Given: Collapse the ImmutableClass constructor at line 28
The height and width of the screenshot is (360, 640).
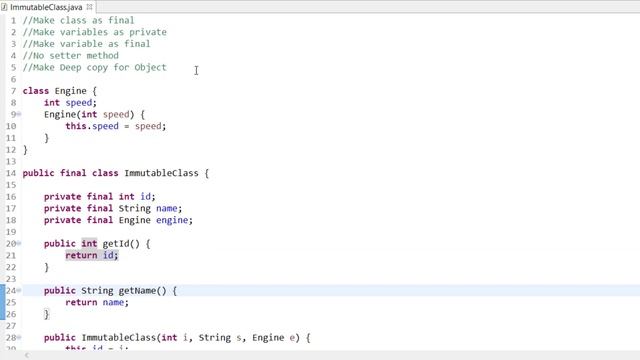Looking at the screenshot, I should 19,338.
